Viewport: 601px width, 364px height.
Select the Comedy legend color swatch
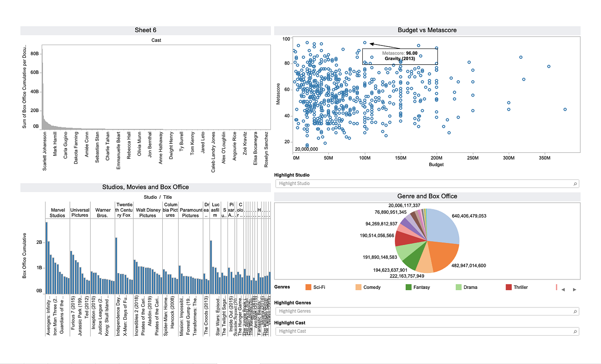(358, 287)
